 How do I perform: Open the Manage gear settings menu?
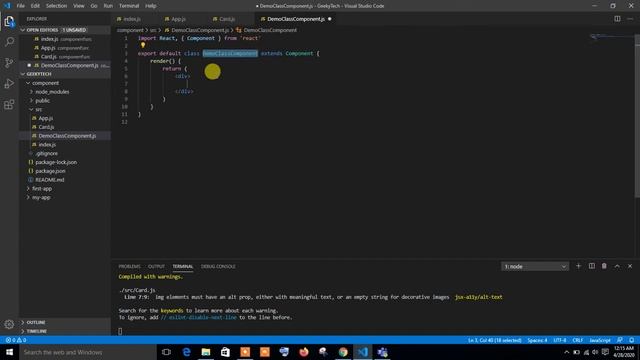pos(9,324)
